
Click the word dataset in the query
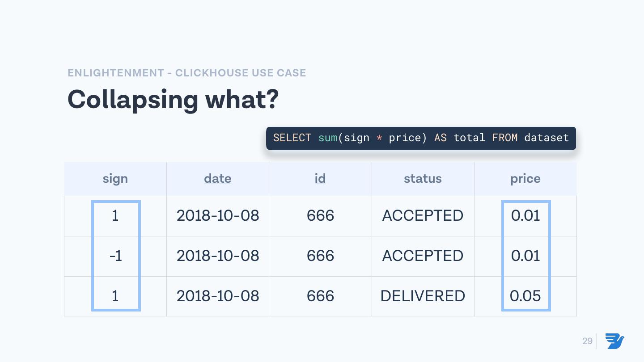coord(547,138)
